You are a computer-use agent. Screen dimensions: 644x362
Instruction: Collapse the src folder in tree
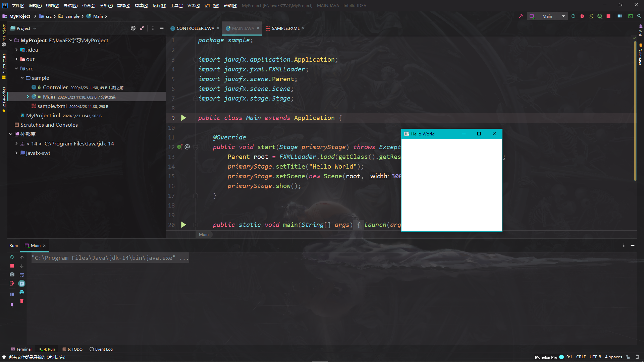pyautogui.click(x=16, y=68)
